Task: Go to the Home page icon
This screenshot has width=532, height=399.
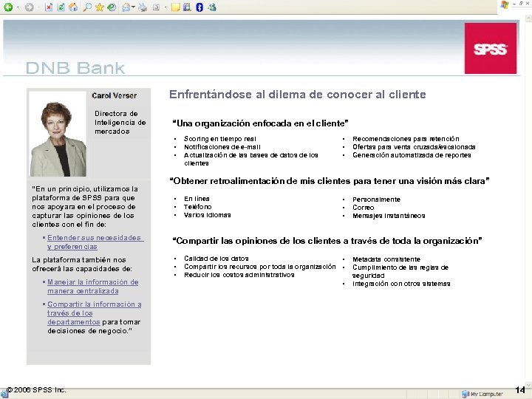Action: [x=73, y=7]
